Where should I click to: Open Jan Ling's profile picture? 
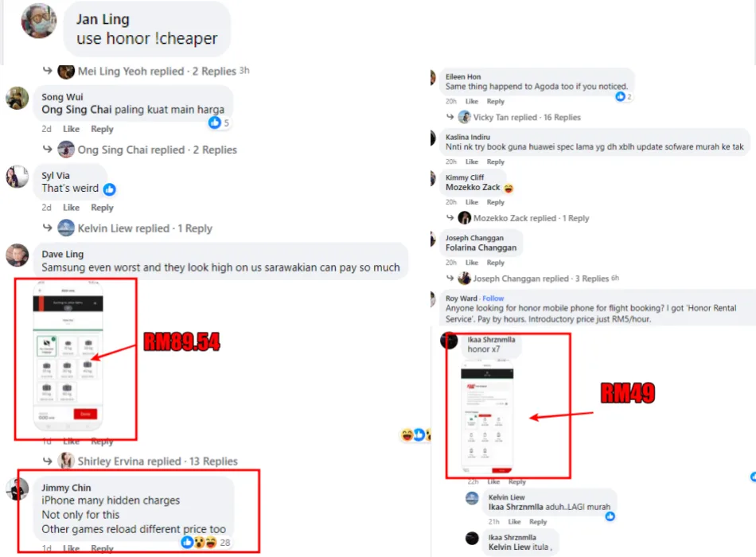(x=38, y=21)
